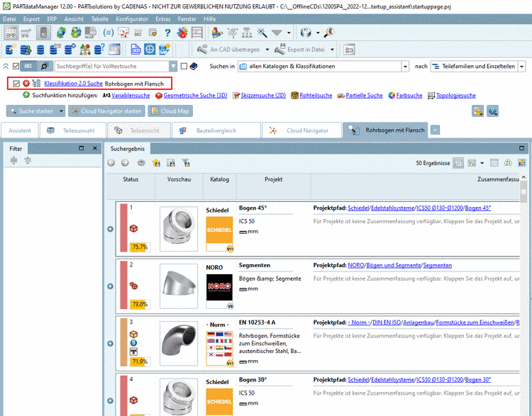532x416 pixels.
Task: Expand result row 1 Bogen 45° plus
Action: tap(110, 229)
